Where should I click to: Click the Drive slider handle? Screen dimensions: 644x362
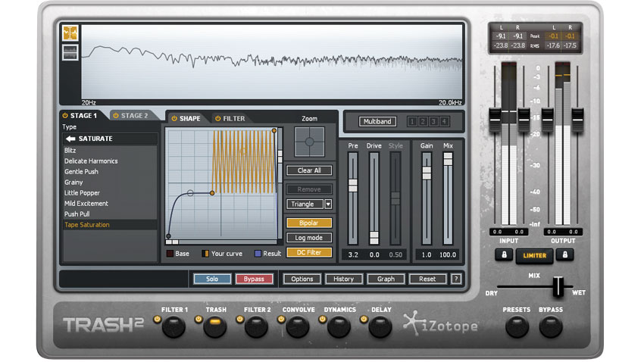374,238
